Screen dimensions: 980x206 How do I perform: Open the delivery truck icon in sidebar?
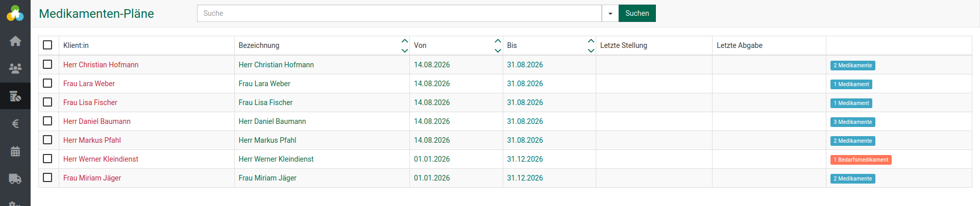pos(15,178)
